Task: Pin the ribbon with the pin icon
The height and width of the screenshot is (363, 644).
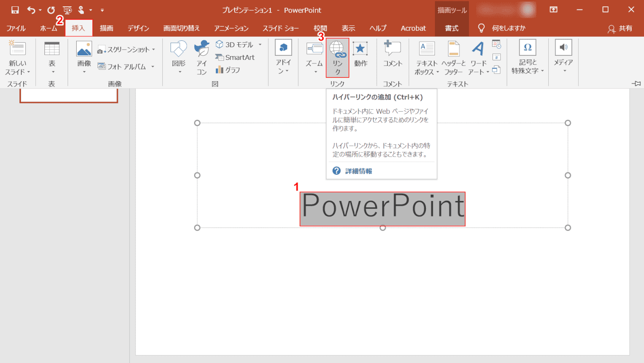Action: [636, 83]
